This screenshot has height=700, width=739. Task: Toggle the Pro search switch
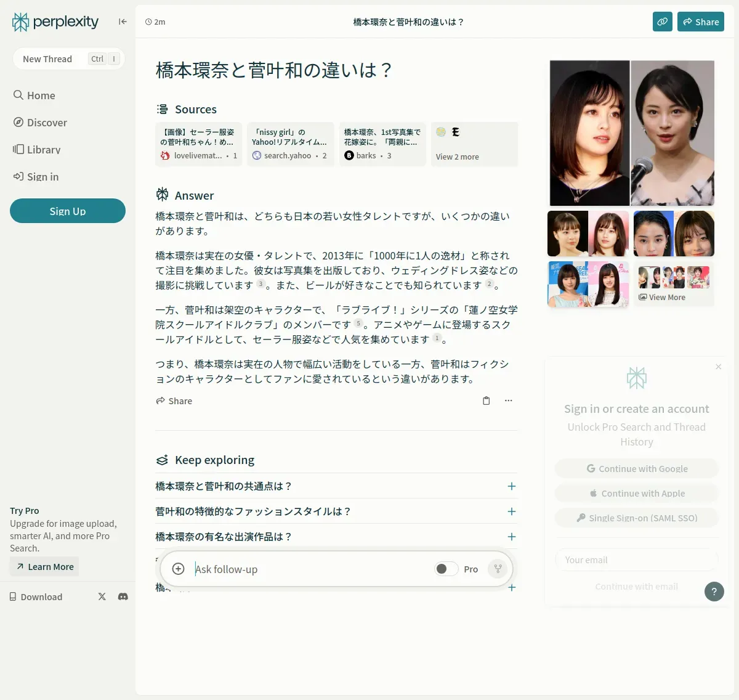(x=446, y=569)
